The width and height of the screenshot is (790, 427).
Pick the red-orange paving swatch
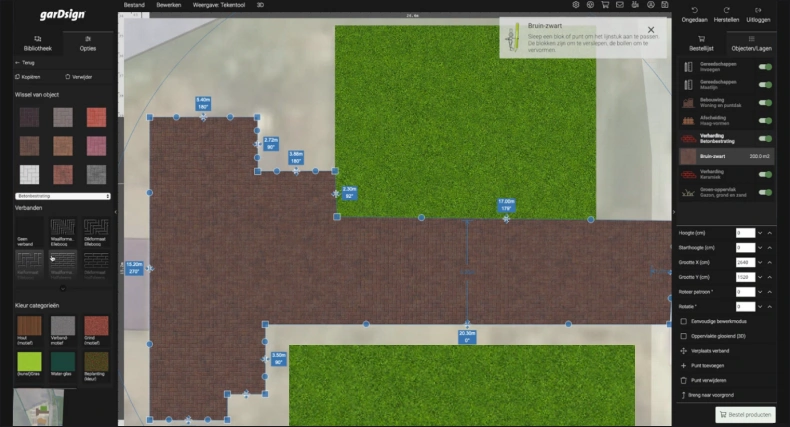pos(96,117)
